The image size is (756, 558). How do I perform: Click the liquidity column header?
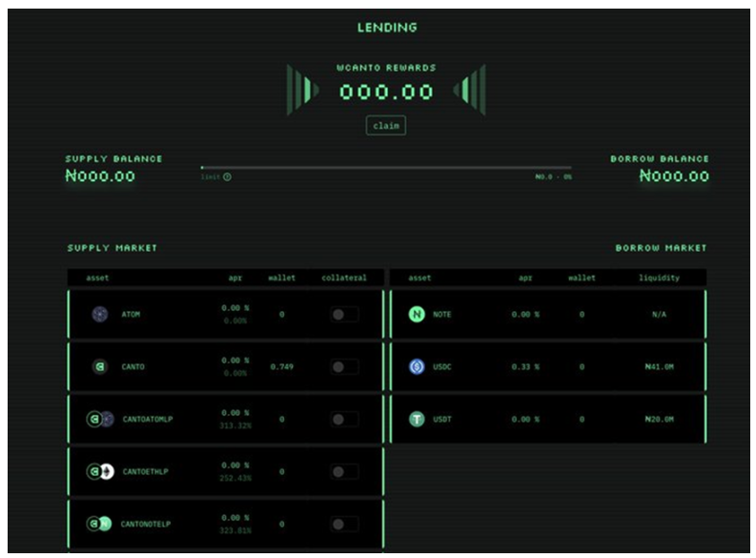click(659, 278)
